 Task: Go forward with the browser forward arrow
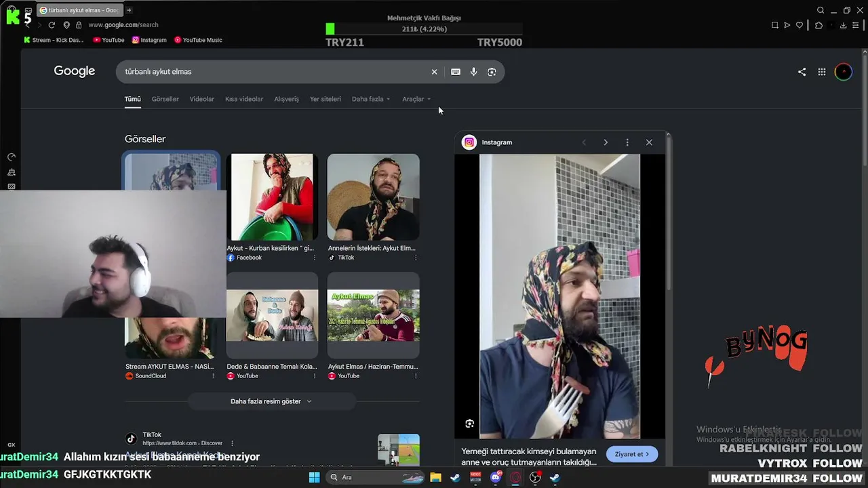(x=39, y=25)
